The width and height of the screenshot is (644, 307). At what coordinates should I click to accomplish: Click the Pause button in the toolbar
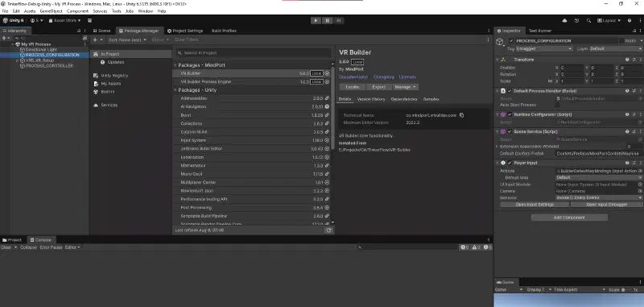click(x=327, y=21)
